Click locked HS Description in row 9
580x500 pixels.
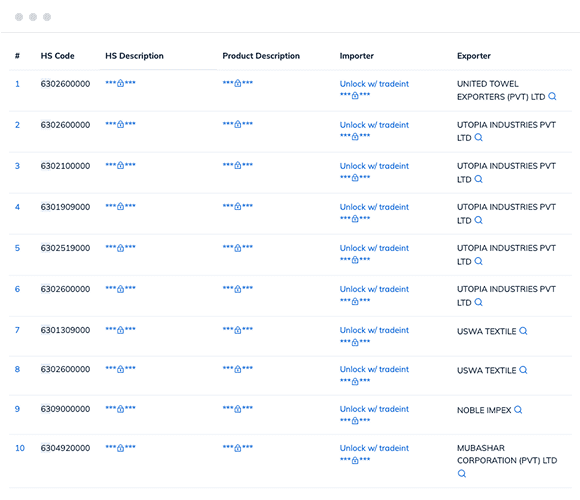tap(120, 409)
